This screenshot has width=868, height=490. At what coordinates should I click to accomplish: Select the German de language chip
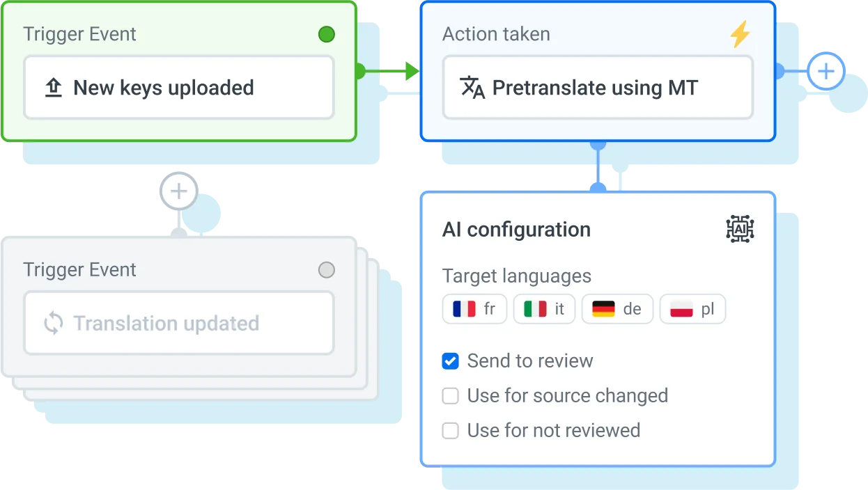coord(617,309)
